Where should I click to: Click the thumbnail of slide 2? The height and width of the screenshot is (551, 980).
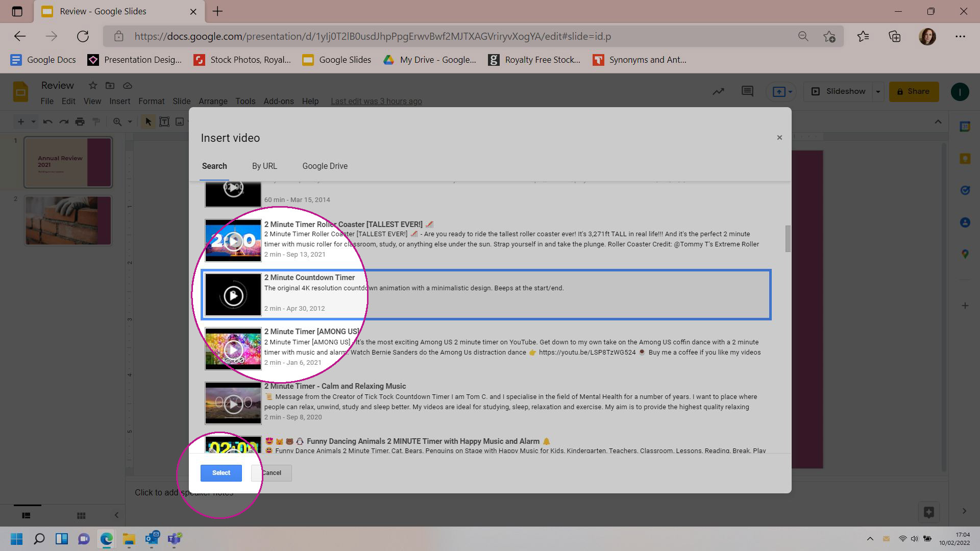point(66,220)
